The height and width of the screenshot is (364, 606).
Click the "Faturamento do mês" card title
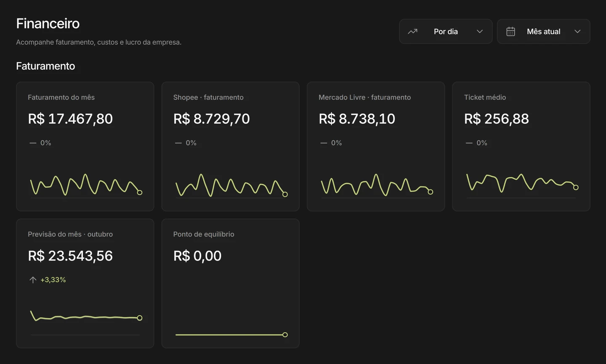click(x=61, y=97)
